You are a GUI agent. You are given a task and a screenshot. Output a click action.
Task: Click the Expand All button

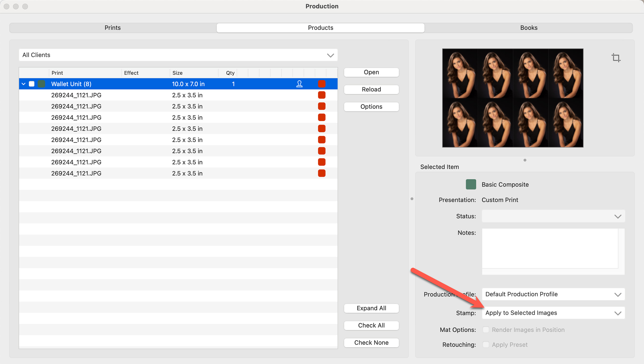[371, 308]
